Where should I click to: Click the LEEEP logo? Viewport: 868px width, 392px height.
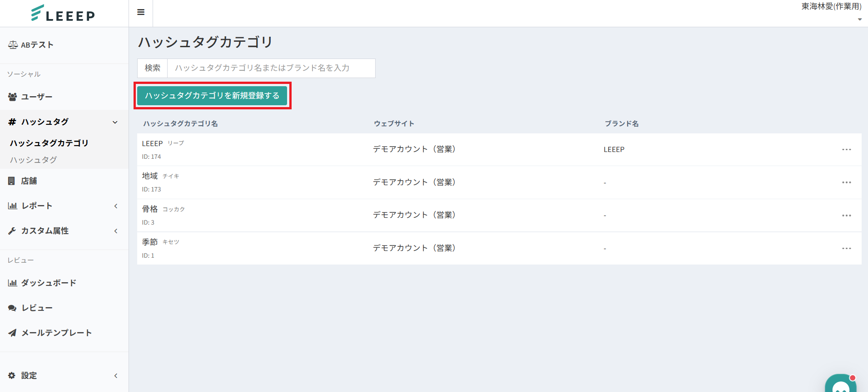tap(63, 14)
